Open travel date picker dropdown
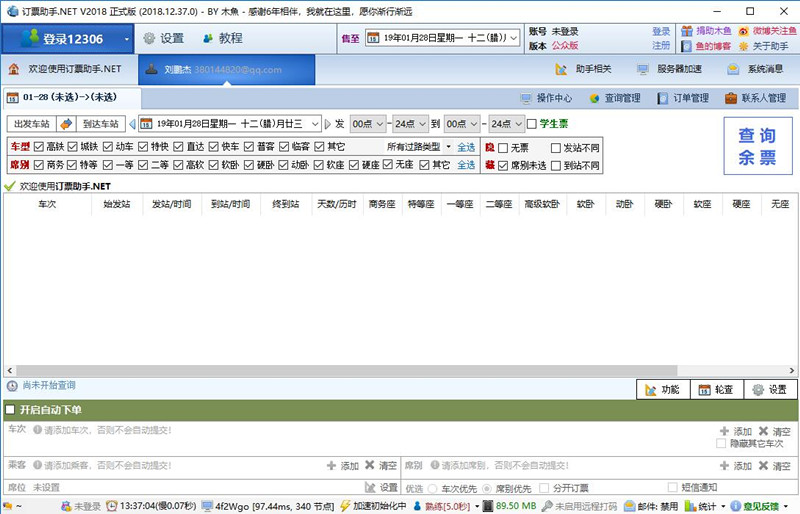The width and height of the screenshot is (800, 514). click(x=315, y=124)
